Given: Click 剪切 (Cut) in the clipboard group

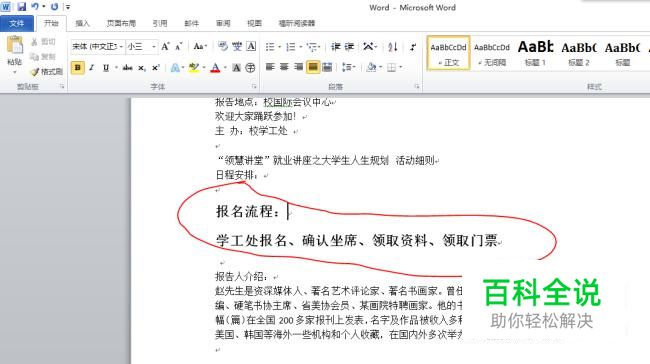Looking at the screenshot, I should click(43, 42).
